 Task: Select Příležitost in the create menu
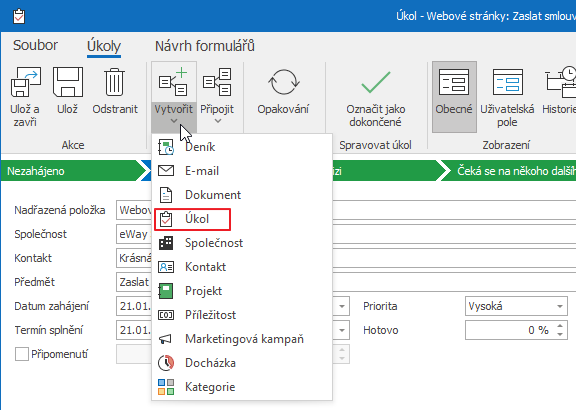(242, 315)
